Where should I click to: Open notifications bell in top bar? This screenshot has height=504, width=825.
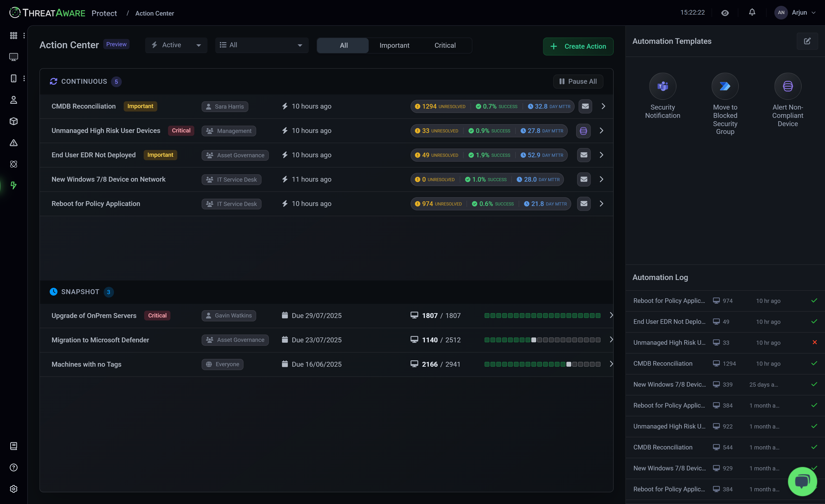click(752, 12)
